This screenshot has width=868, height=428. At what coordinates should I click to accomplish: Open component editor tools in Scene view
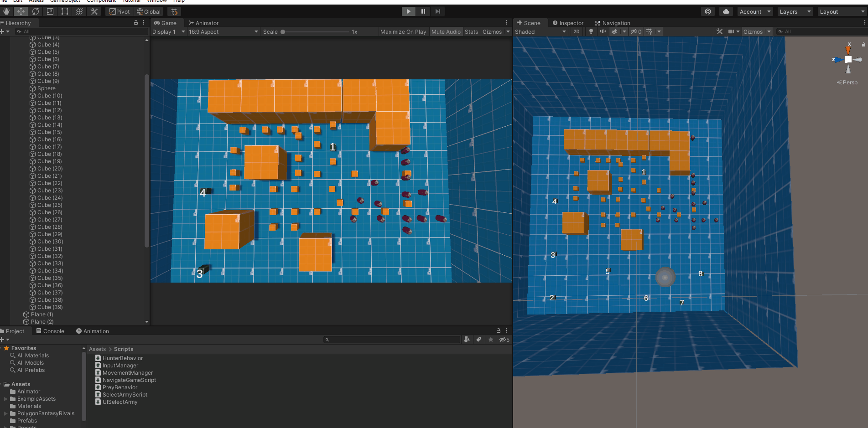tap(719, 31)
